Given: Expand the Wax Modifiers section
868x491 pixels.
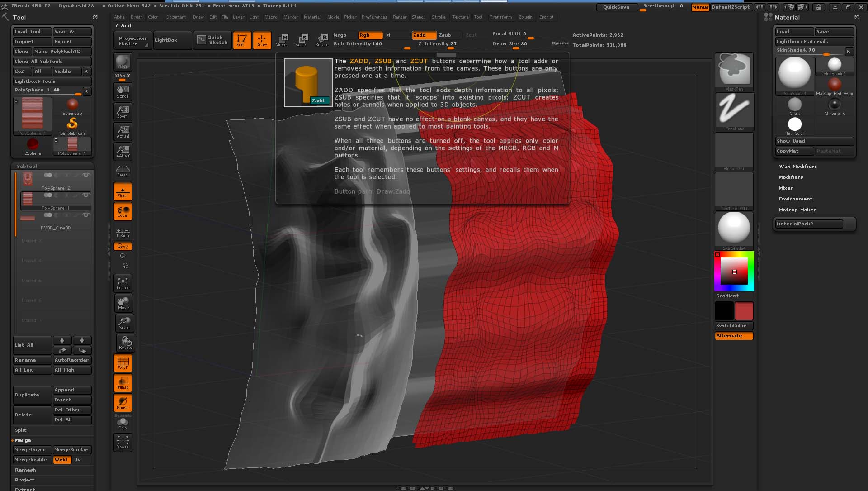Looking at the screenshot, I should coord(797,166).
